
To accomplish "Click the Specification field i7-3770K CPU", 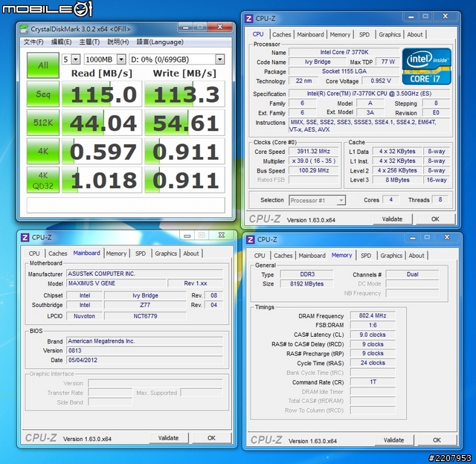I will 369,94.
